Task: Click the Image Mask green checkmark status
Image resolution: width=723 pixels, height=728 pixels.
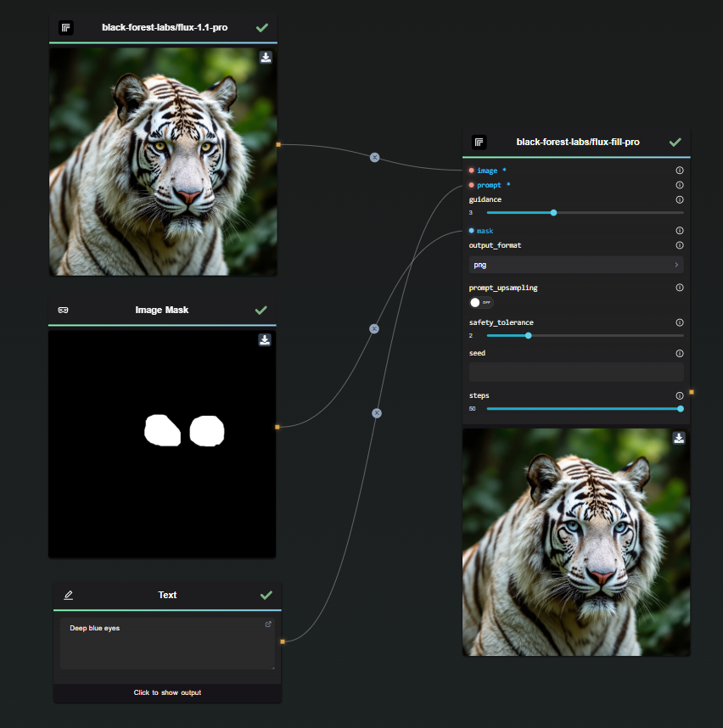Action: click(261, 311)
